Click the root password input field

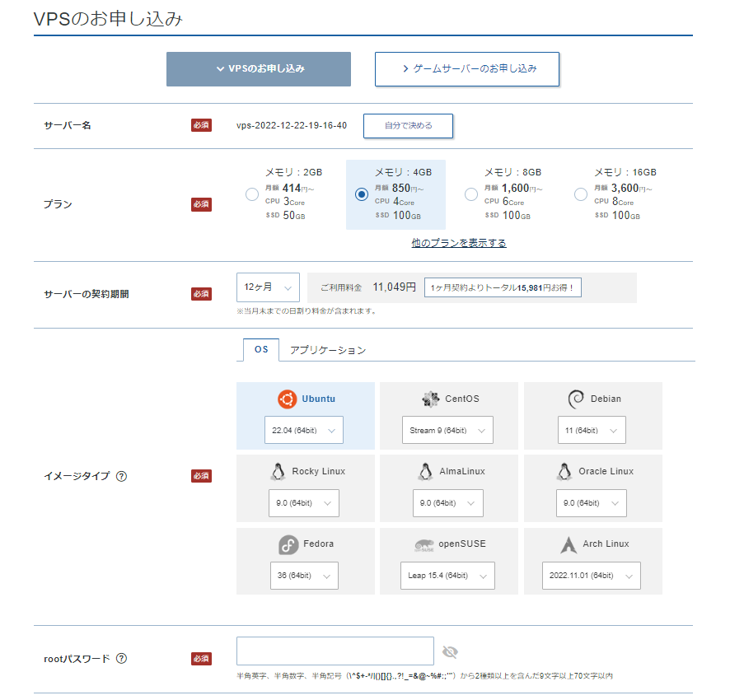[x=335, y=651]
